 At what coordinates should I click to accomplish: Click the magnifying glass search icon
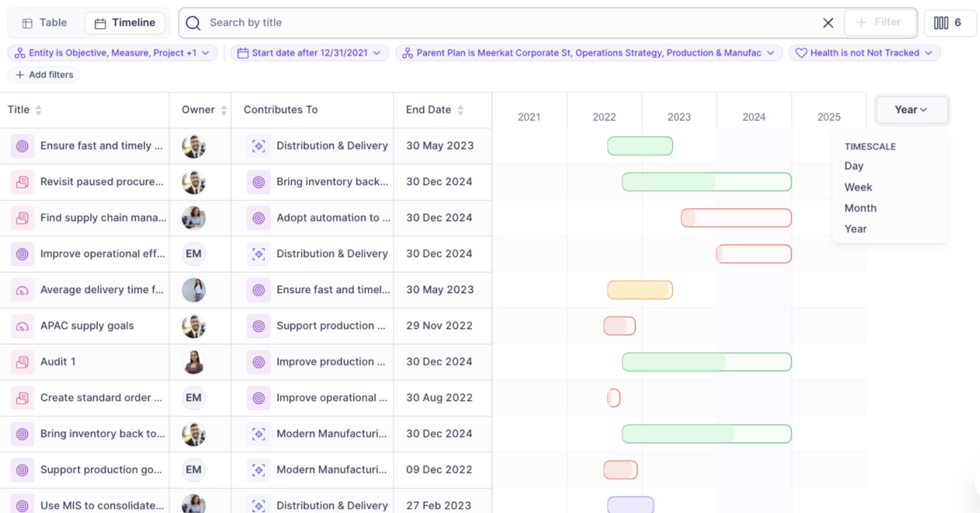[x=193, y=23]
